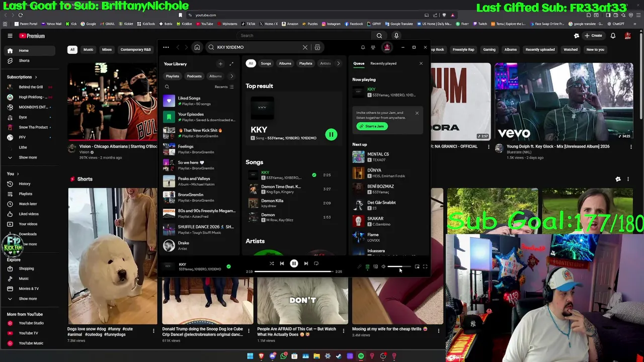This screenshot has height=362, width=644.
Task: Pause the KKY top result using the green button
Action: click(x=331, y=134)
